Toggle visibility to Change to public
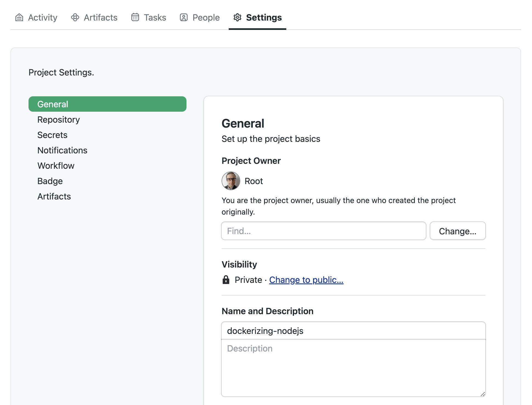 pos(306,280)
